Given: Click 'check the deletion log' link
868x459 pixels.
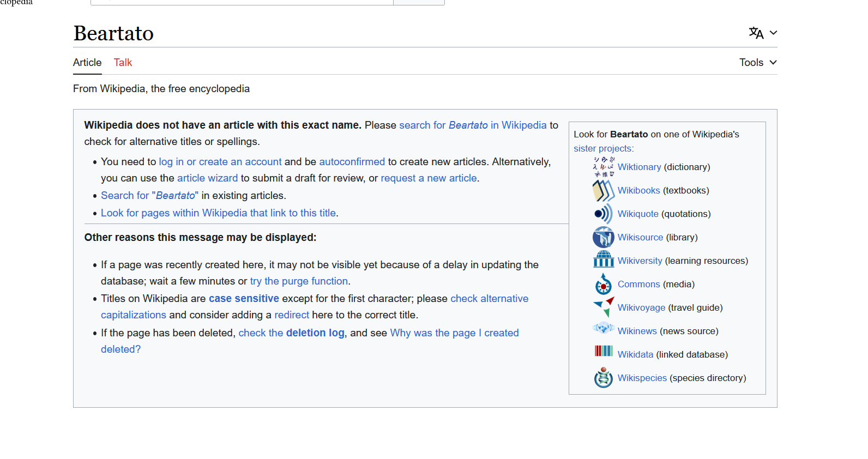Looking at the screenshot, I should point(291,333).
